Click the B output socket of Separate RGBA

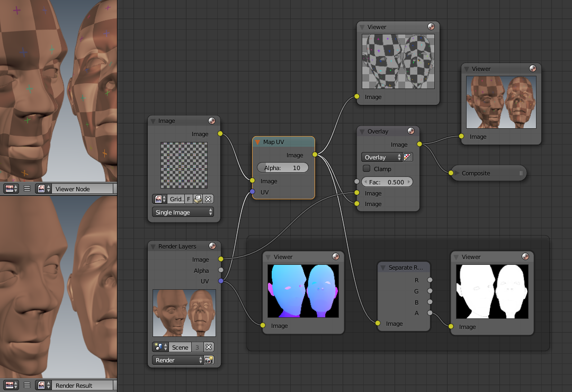point(430,302)
